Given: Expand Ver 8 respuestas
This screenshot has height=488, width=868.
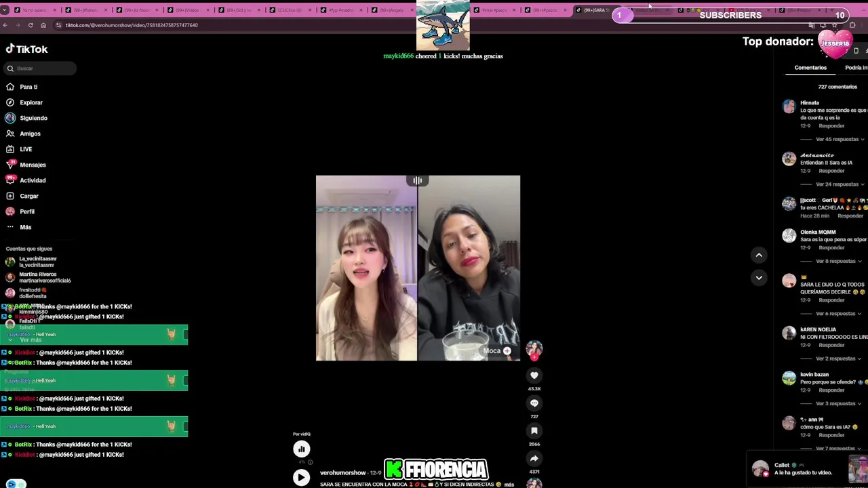Looking at the screenshot, I should coord(839,261).
